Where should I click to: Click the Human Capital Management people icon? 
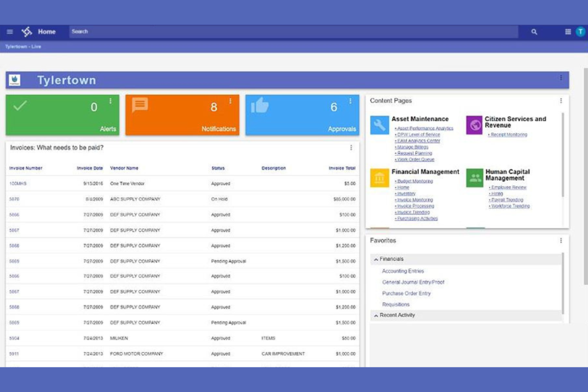474,178
